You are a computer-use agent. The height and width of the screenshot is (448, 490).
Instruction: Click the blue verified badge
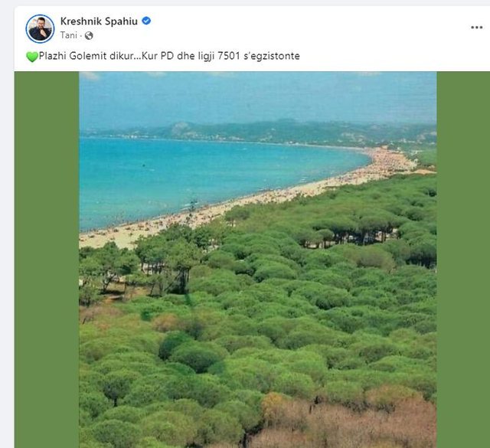[x=146, y=21]
